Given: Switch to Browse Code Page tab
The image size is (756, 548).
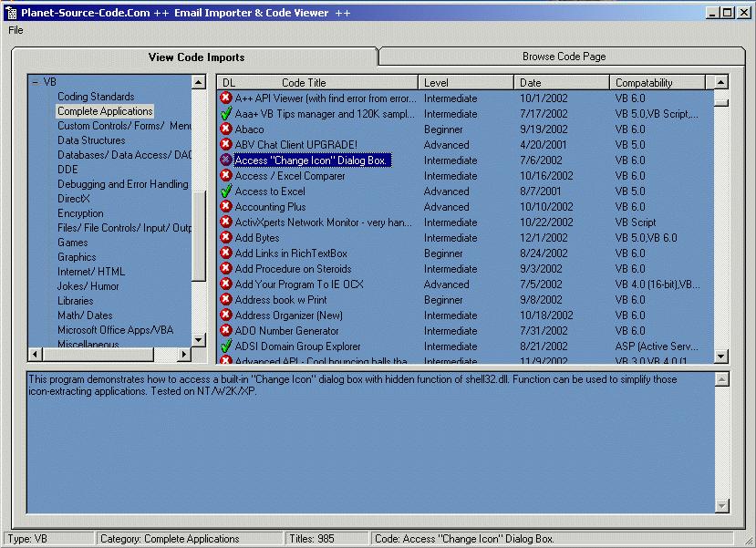Looking at the screenshot, I should 564,57.
